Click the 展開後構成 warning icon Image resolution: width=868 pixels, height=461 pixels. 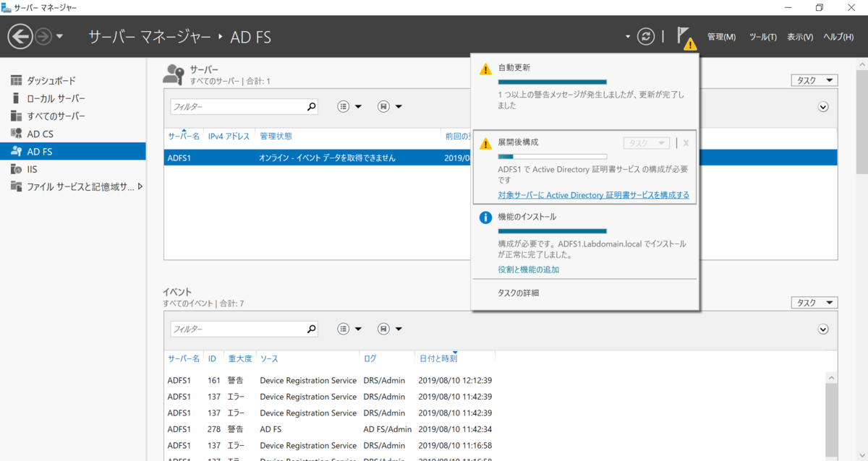tap(486, 144)
